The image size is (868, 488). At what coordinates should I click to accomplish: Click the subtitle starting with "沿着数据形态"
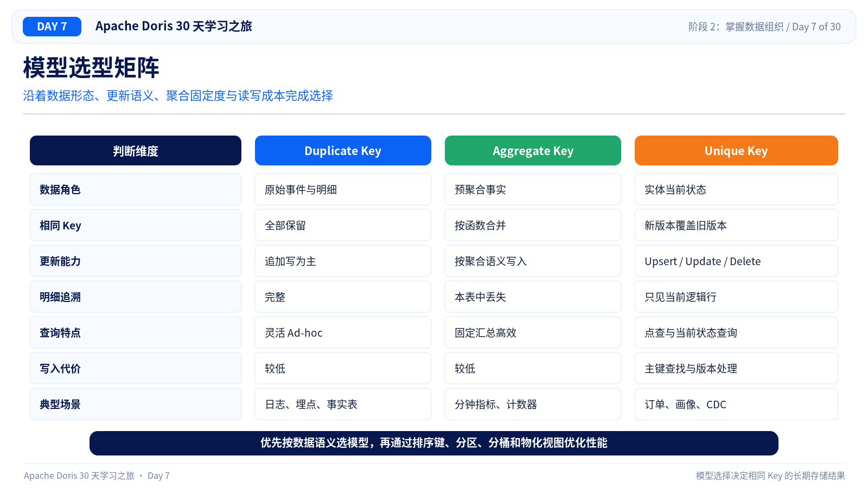pos(178,96)
